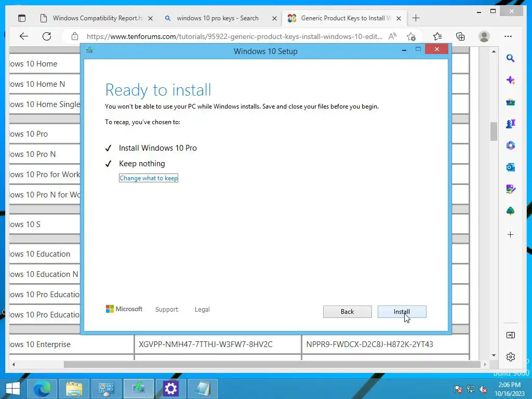The height and width of the screenshot is (399, 532).
Task: Switch to windows 10 pro keys Search tab
Action: point(217,18)
